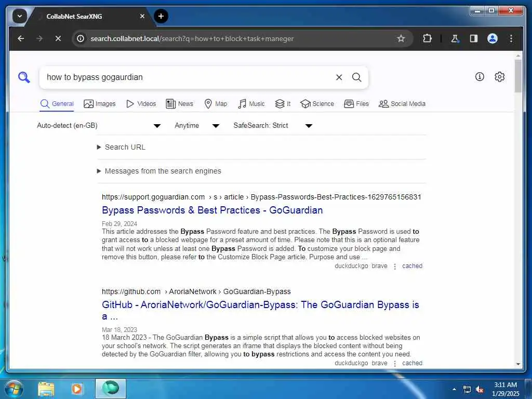Image resolution: width=532 pixels, height=399 pixels.
Task: Switch to the Map tab
Action: 216,104
